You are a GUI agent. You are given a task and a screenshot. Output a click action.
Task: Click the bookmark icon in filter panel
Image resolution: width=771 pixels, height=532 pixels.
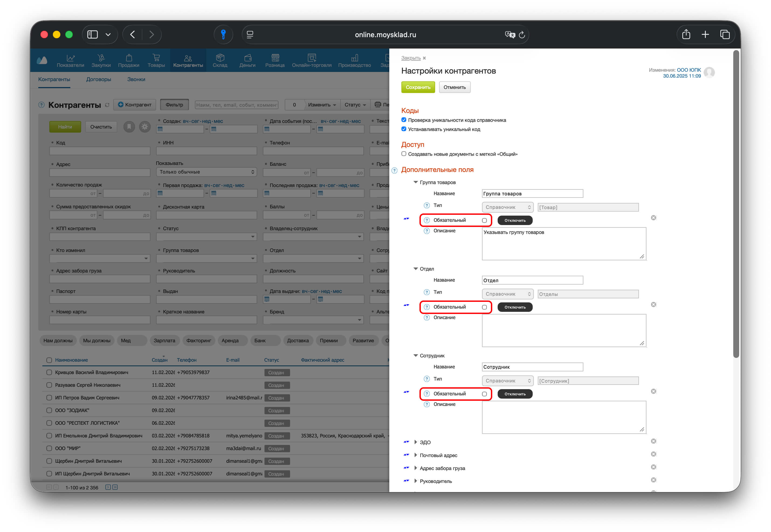129,127
